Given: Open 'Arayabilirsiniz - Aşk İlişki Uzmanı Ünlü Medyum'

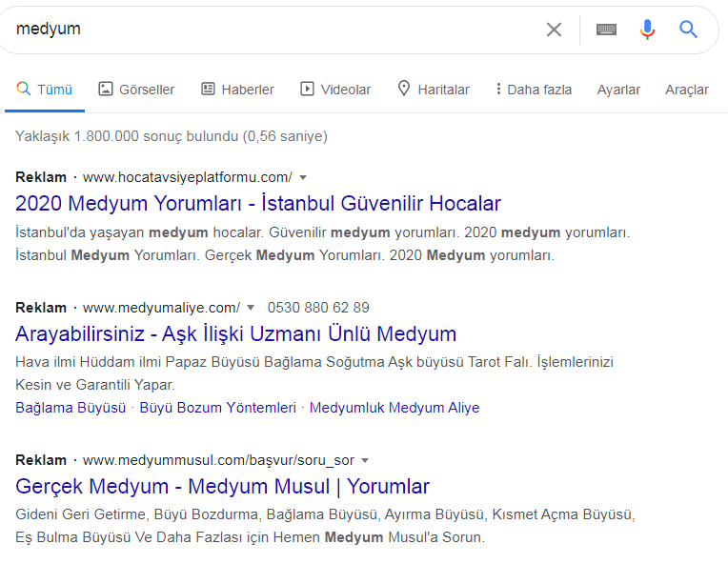Looking at the screenshot, I should 236,333.
